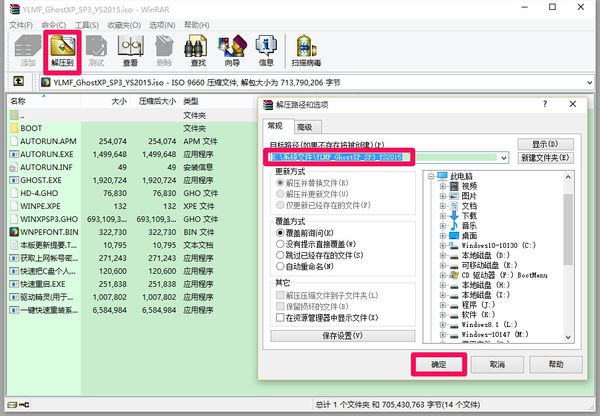600x416 pixels.
Task: Click the 保存设置(V) button
Action: point(343,336)
